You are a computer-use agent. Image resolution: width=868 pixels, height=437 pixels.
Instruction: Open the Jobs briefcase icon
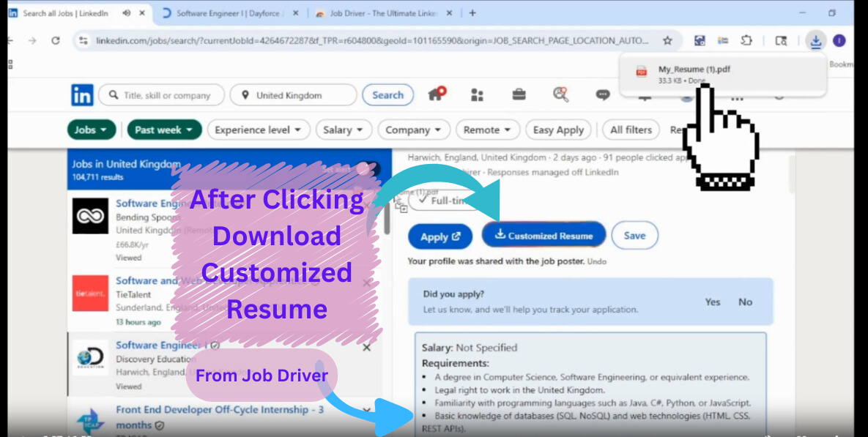point(519,95)
